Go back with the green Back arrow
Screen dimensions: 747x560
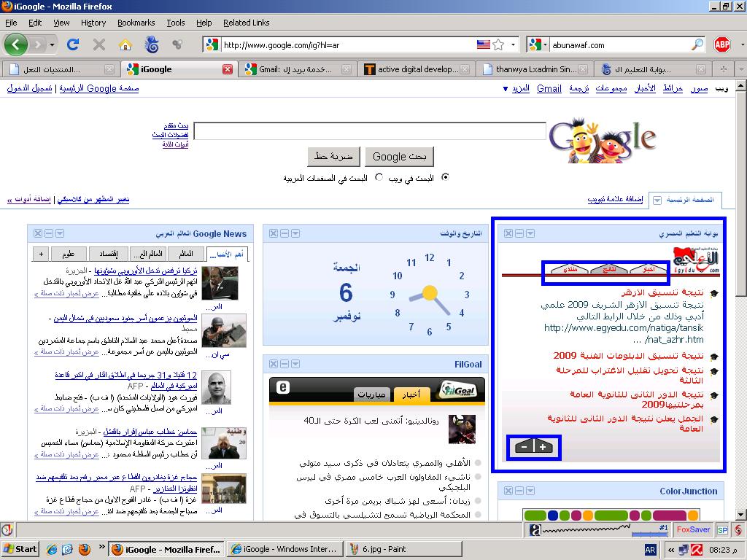[x=16, y=44]
